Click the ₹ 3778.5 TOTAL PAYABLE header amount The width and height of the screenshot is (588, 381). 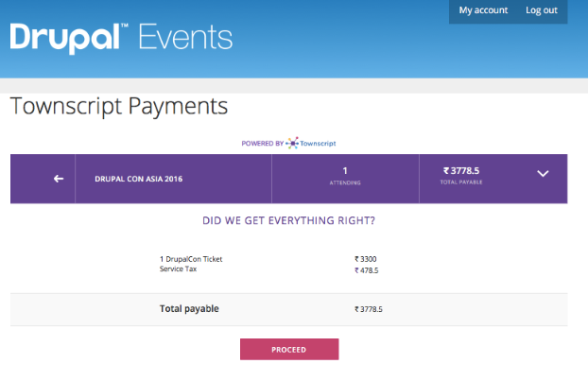(461, 175)
